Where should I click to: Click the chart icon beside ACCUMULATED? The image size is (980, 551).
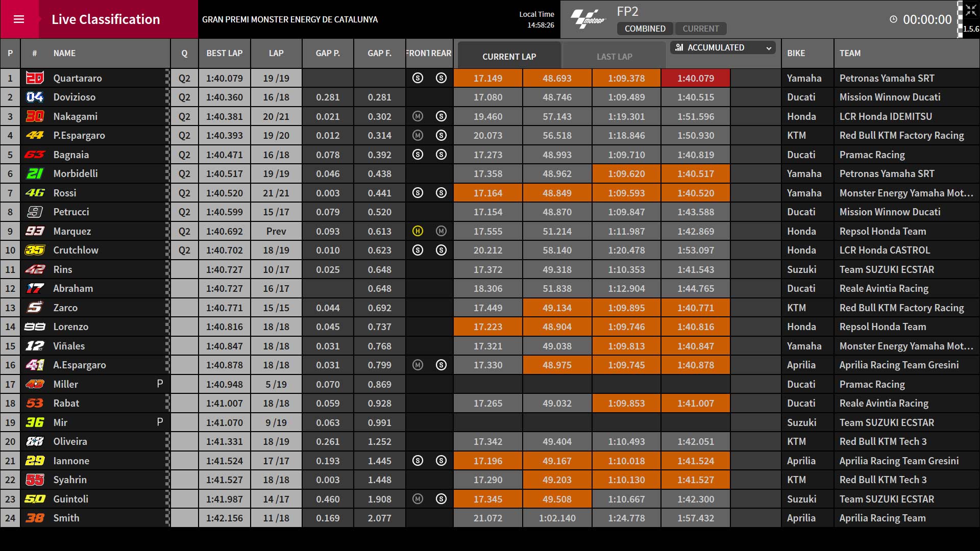click(x=679, y=47)
